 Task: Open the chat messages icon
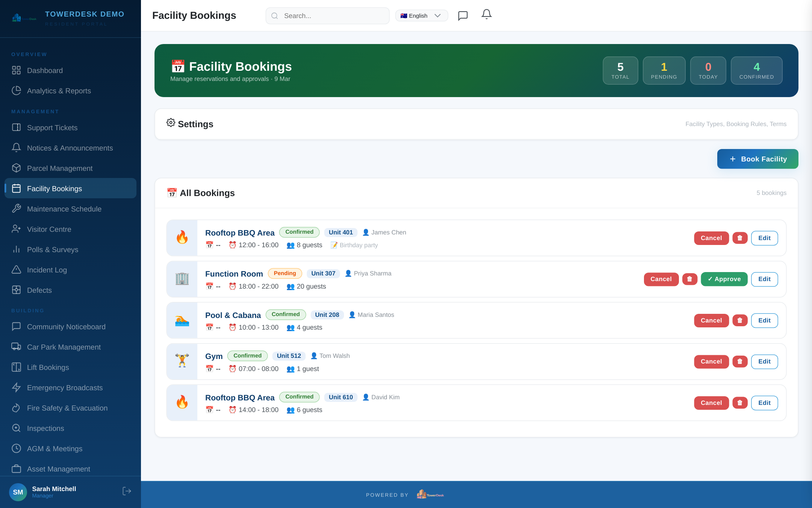462,15
